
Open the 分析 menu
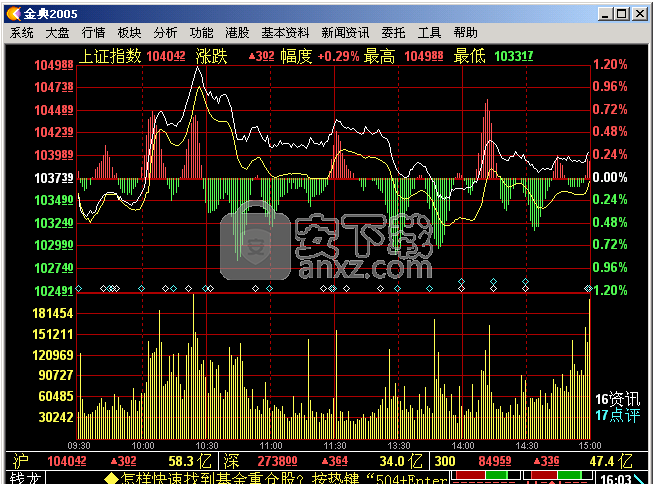point(165,33)
